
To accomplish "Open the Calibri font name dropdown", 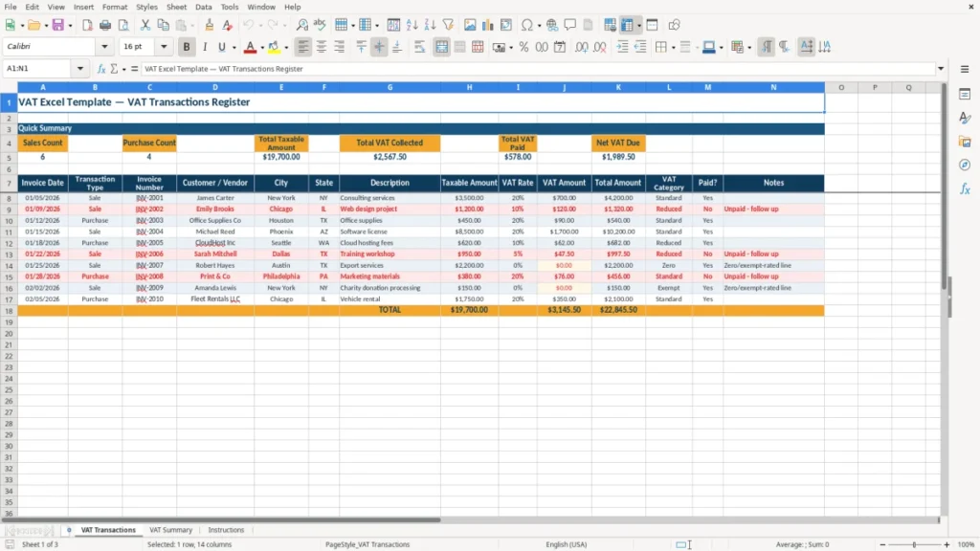I will pos(104,46).
